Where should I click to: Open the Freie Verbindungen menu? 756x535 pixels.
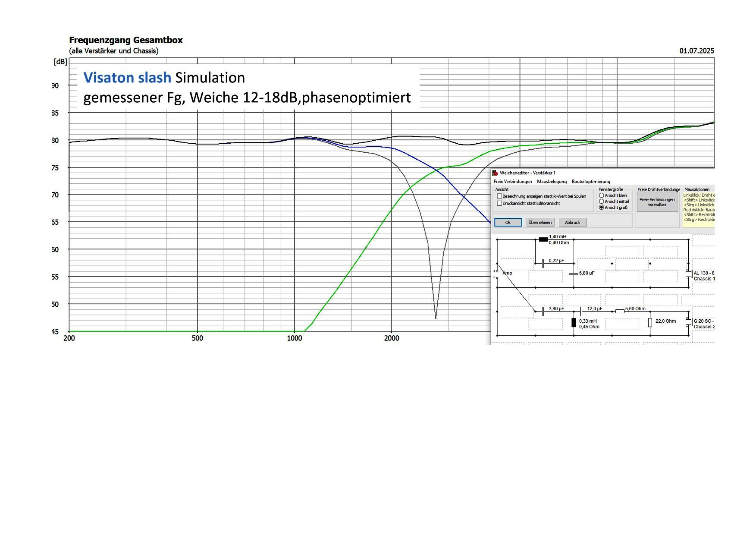click(513, 182)
